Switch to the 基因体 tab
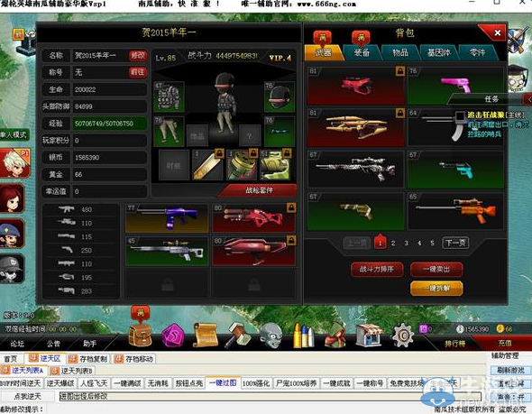 tap(439, 52)
